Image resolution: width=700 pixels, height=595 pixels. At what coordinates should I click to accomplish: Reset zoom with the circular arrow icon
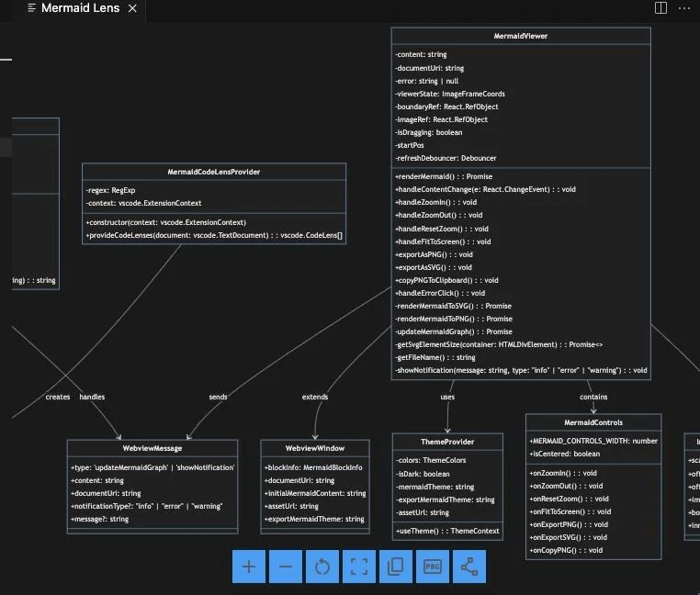(322, 567)
